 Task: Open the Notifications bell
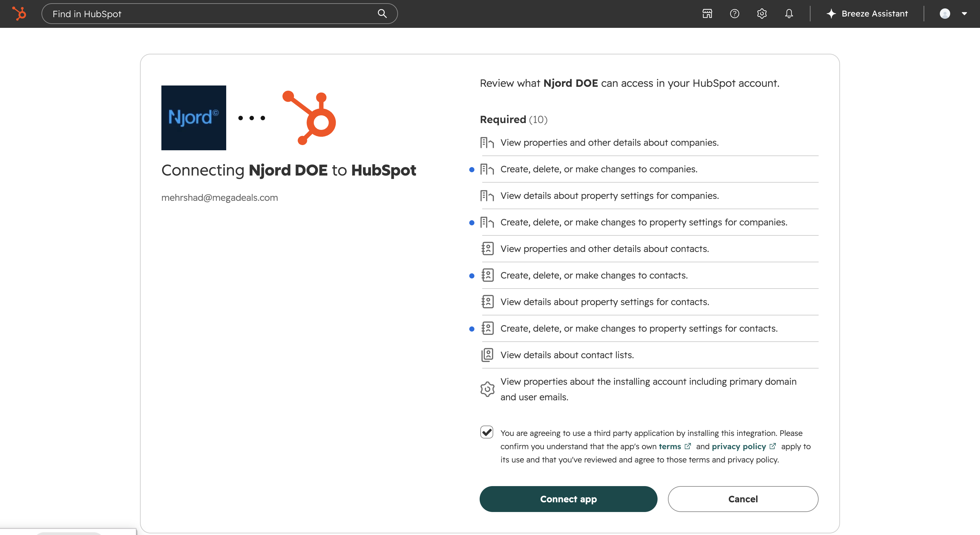point(789,14)
